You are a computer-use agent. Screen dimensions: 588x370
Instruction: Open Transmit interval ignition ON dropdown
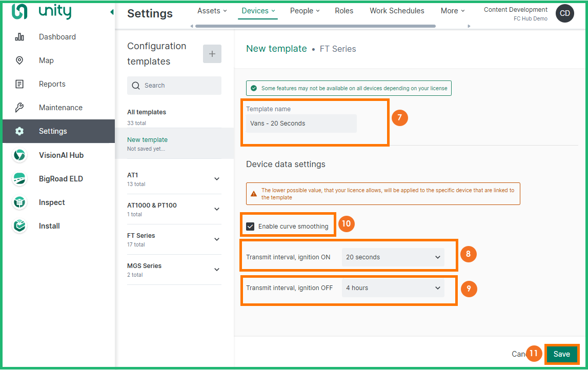[393, 257]
